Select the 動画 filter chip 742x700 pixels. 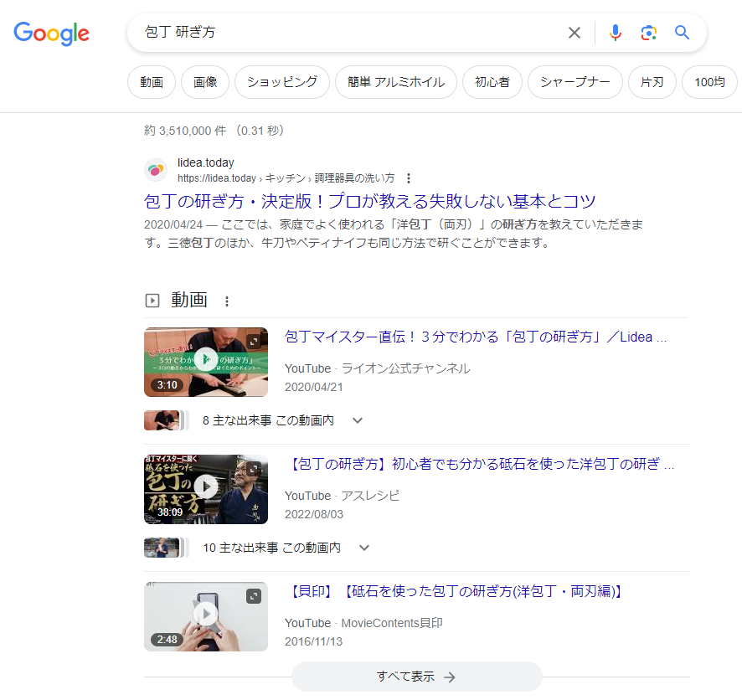pos(152,82)
